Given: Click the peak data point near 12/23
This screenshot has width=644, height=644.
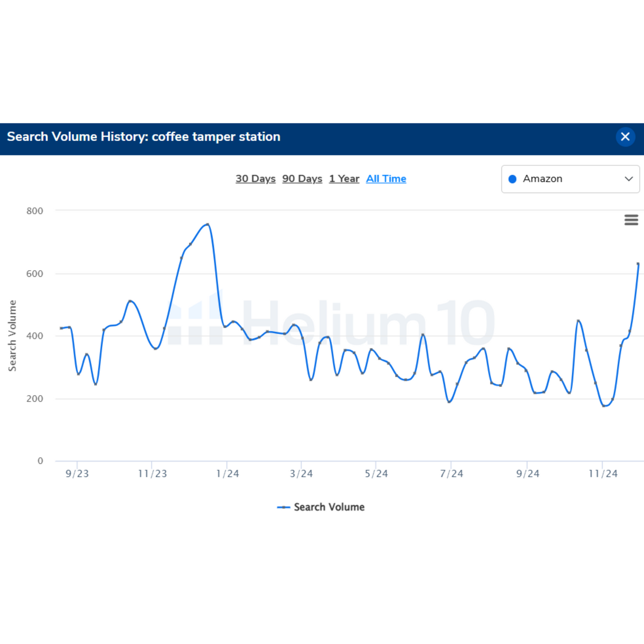Looking at the screenshot, I should tap(208, 225).
